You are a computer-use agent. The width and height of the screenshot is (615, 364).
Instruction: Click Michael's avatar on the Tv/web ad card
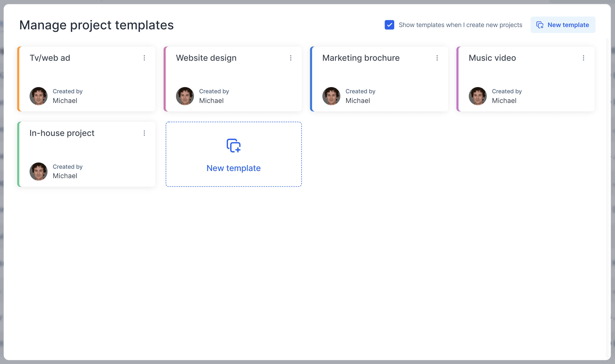click(38, 96)
